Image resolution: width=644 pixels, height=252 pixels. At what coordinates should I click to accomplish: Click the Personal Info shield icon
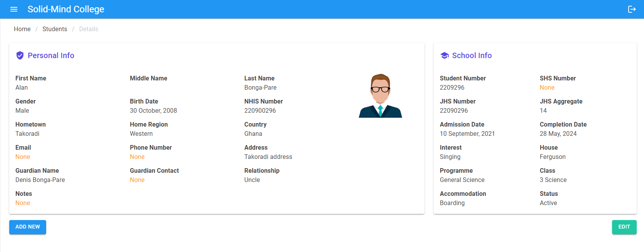[x=20, y=55]
